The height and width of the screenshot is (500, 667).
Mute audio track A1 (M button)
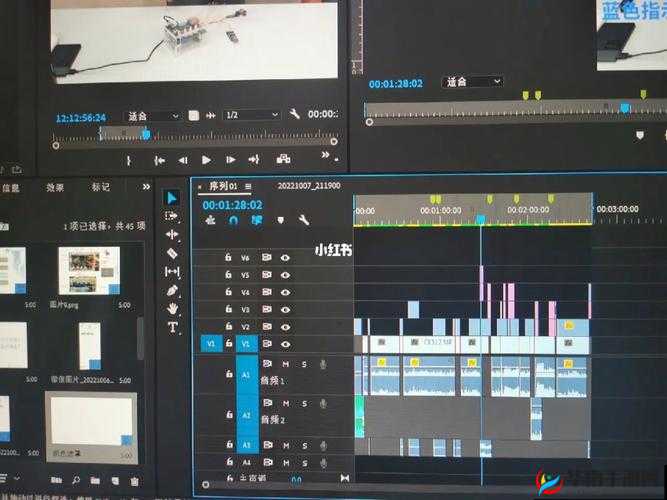pos(286,365)
